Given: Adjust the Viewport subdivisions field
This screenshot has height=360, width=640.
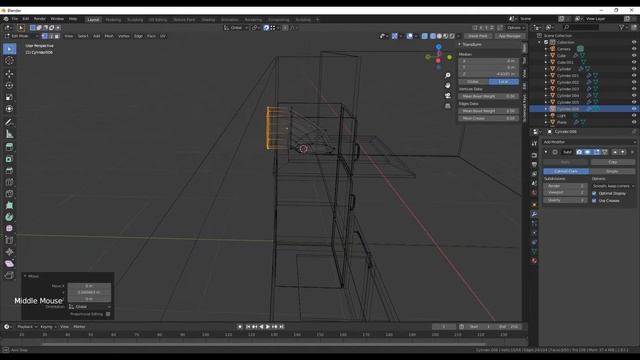Looking at the screenshot, I should (565, 192).
